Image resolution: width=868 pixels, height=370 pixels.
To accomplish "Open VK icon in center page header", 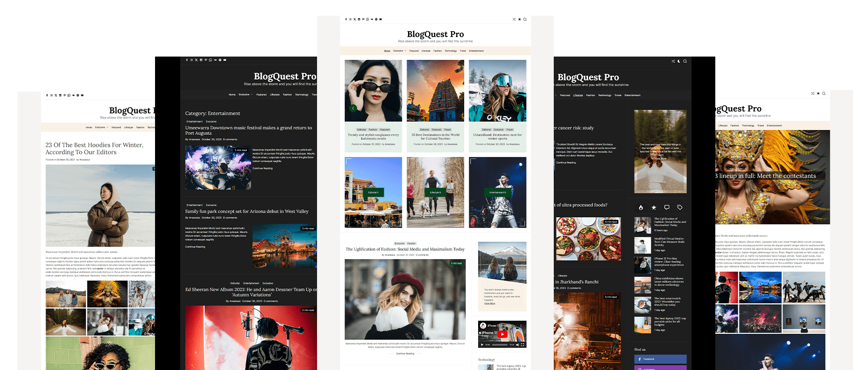I will pos(372,19).
